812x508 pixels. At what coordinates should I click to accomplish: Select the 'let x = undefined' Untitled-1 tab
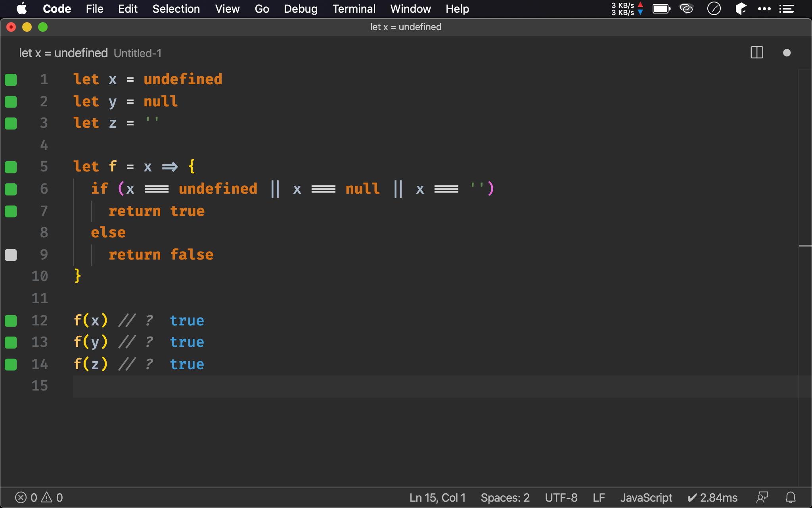click(x=90, y=53)
